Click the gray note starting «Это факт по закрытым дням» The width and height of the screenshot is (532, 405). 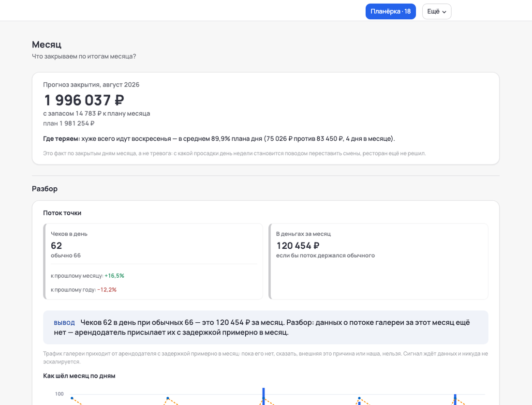coord(235,153)
